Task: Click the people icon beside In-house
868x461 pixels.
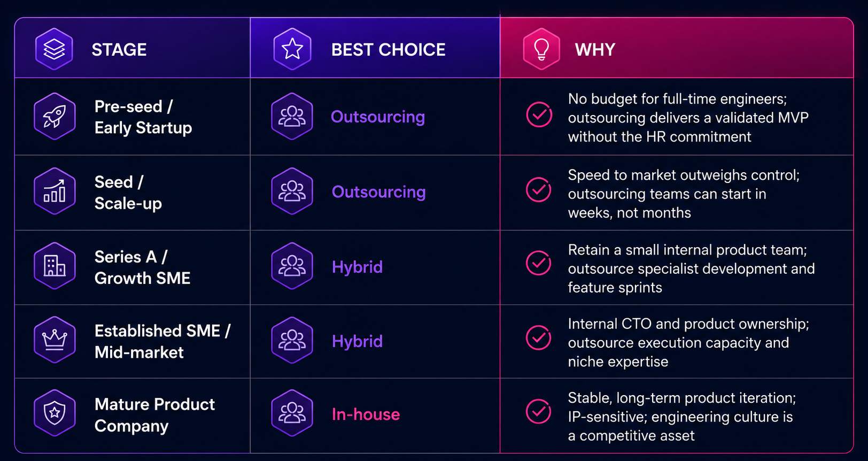Action: [292, 413]
